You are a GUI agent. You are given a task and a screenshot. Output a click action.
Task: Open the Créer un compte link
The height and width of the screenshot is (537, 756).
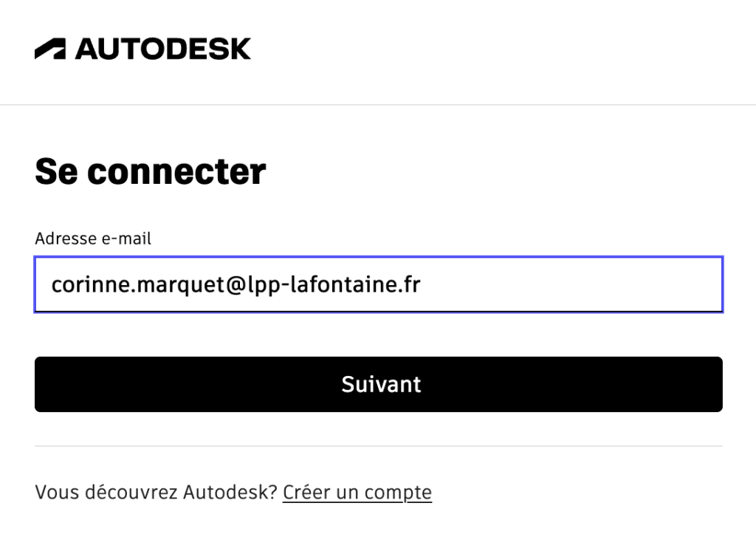coord(357,493)
